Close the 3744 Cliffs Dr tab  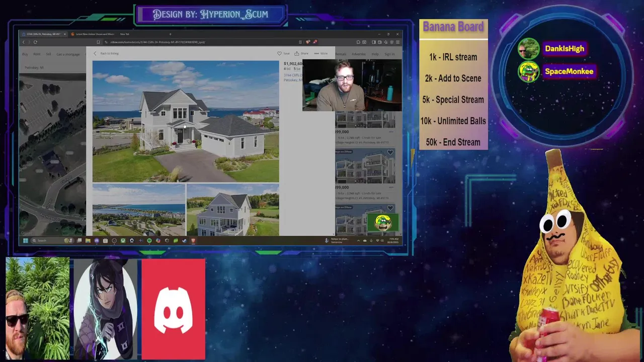pyautogui.click(x=64, y=34)
